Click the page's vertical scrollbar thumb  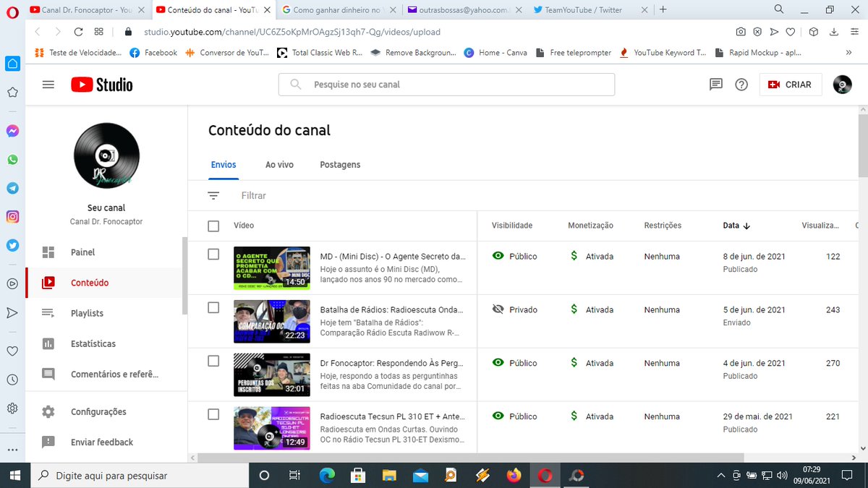[x=862, y=145]
